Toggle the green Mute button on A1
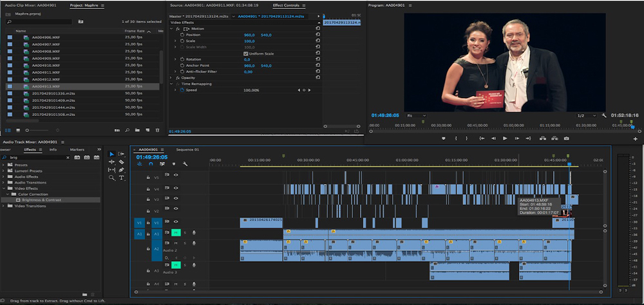 pyautogui.click(x=175, y=232)
